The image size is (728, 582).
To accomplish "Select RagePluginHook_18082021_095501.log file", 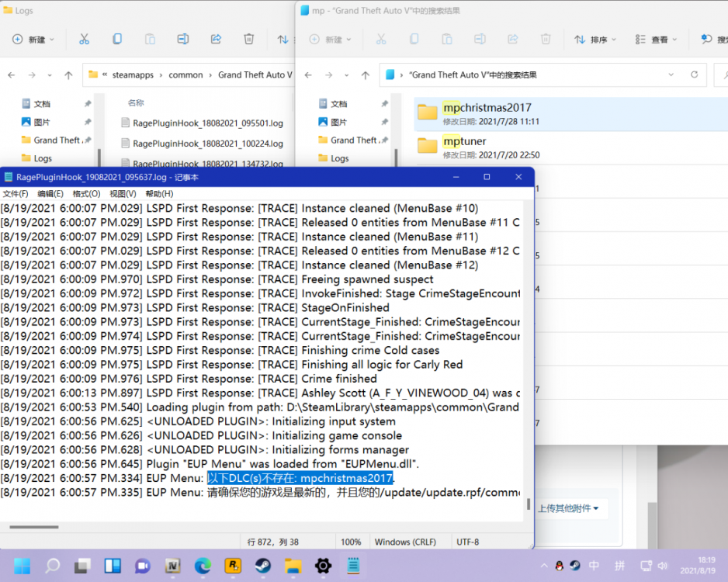I will click(207, 123).
